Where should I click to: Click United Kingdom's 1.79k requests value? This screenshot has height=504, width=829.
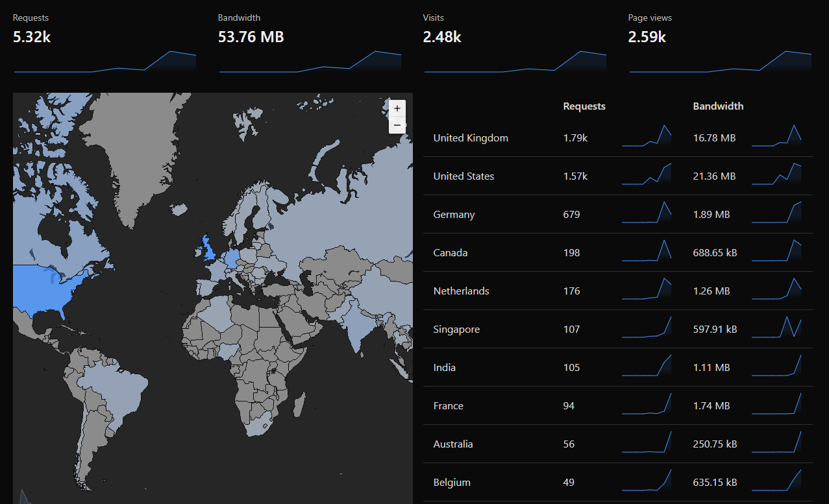pos(575,138)
